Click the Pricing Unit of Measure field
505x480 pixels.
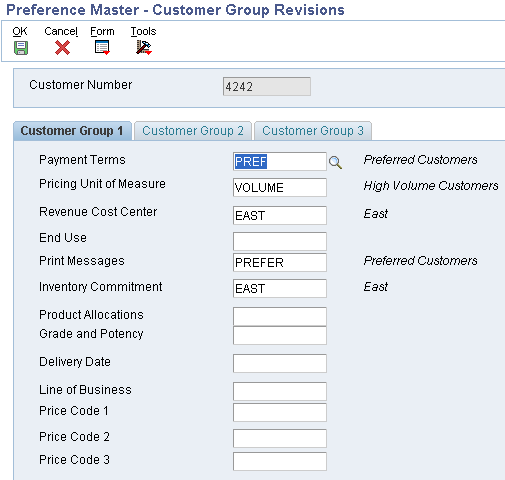[280, 187]
